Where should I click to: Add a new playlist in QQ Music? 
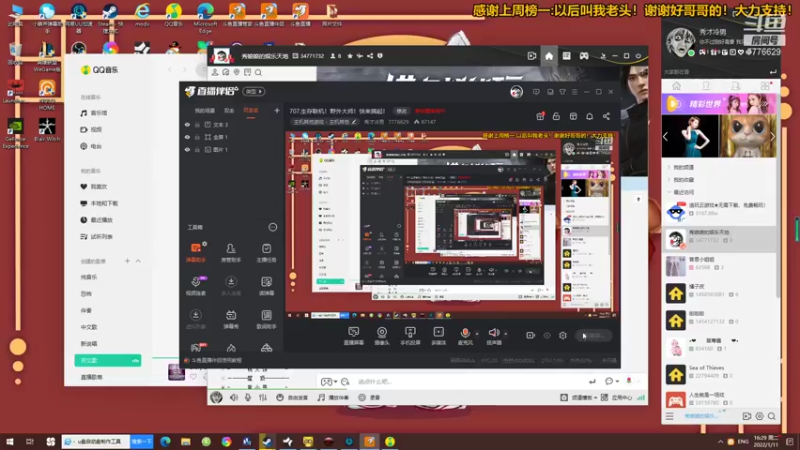[x=127, y=261]
